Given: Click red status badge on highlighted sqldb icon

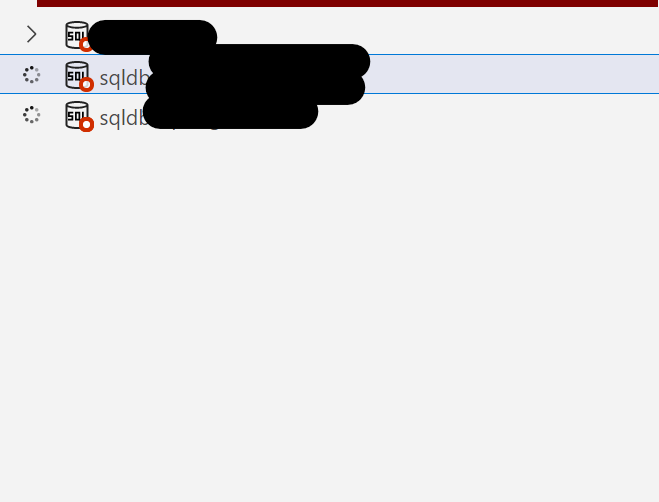Looking at the screenshot, I should point(87,85).
